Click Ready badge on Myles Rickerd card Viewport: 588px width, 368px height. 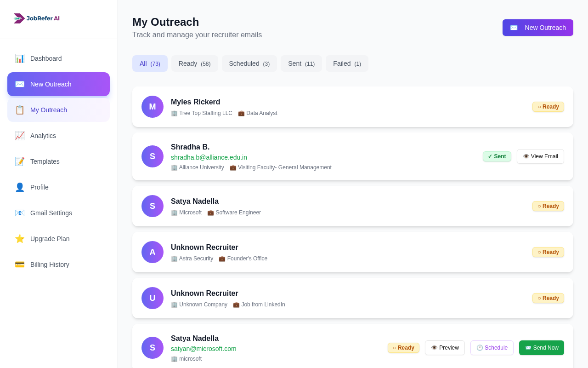(548, 107)
